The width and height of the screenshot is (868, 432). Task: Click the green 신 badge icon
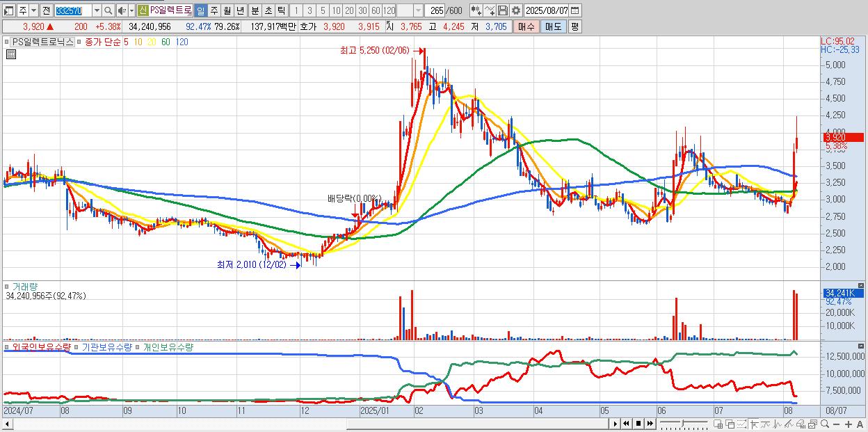pyautogui.click(x=143, y=10)
